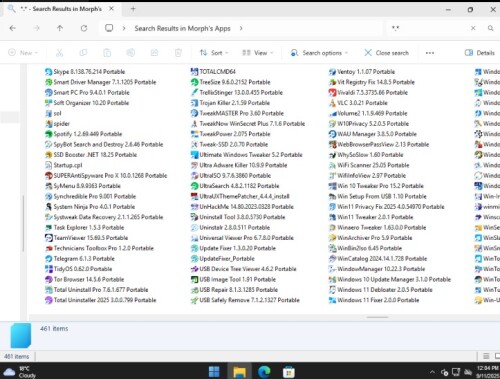The height and width of the screenshot is (379, 500).
Task: Expand the New dropdown button
Action: pyautogui.click(x=23, y=53)
